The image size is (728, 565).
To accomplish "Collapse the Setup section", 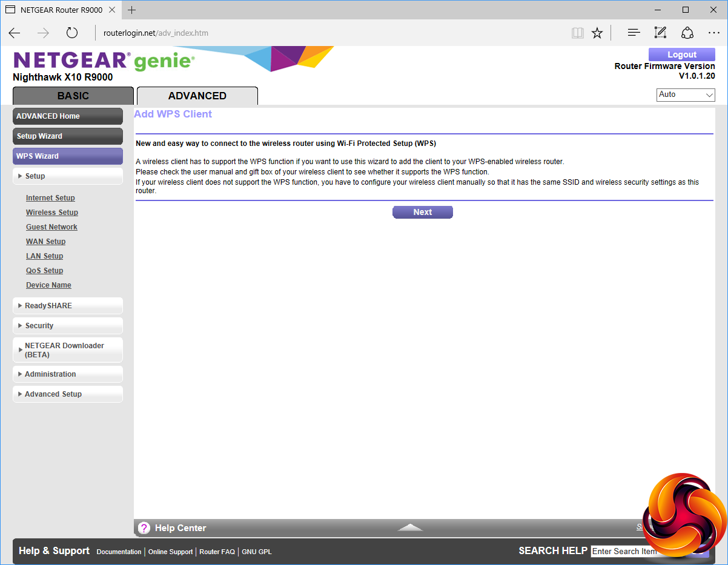I will [x=68, y=176].
